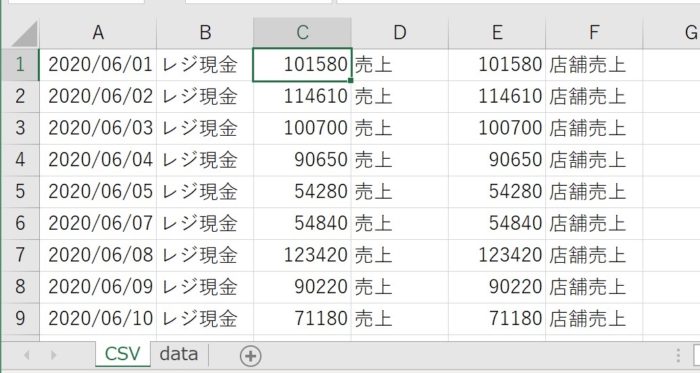Click レジ現金 in row 9
Viewport: 700px width, 373px height.
coord(205,318)
